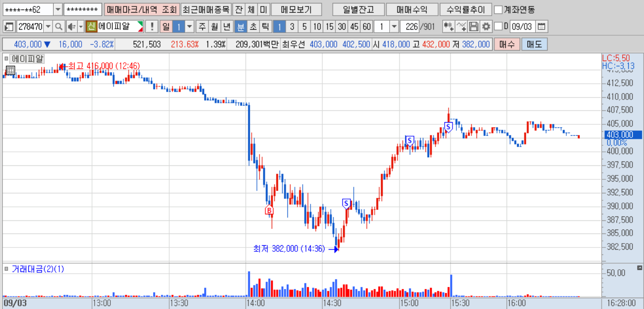The height and width of the screenshot is (309, 644).
Task: Select the 30 minute interval
Action: pos(342,27)
